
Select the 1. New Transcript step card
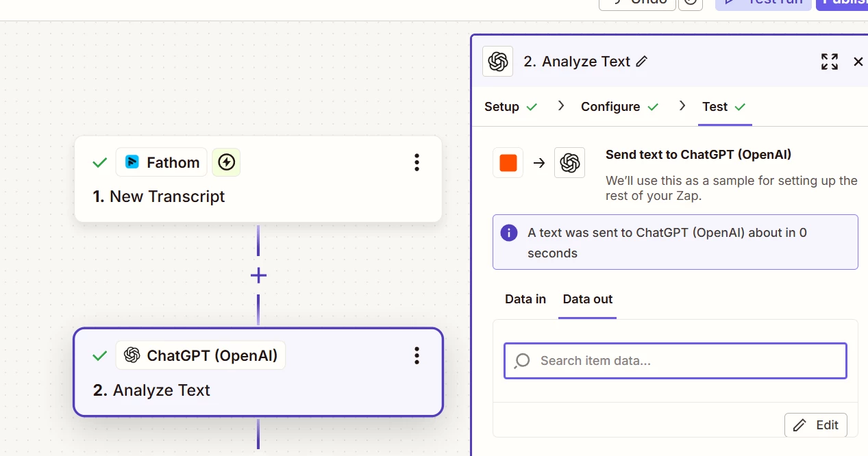point(258,179)
